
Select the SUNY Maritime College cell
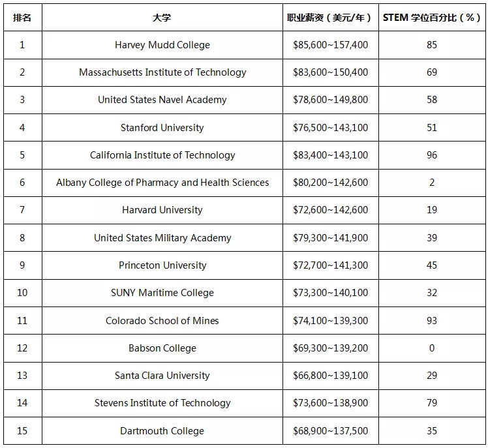(162, 293)
